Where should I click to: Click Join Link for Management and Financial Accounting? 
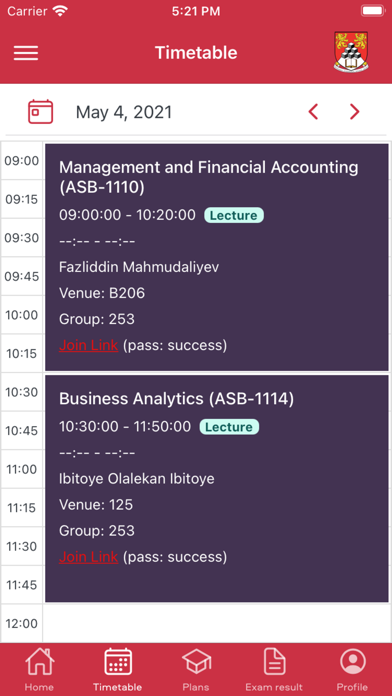pos(88,345)
